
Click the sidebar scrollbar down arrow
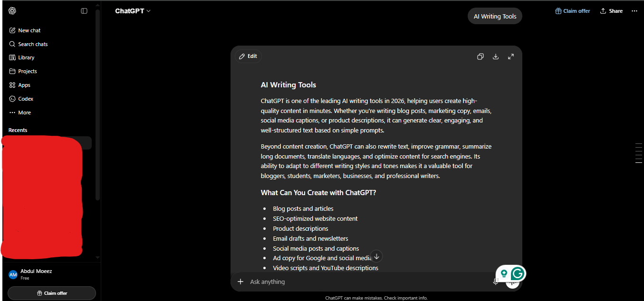97,257
